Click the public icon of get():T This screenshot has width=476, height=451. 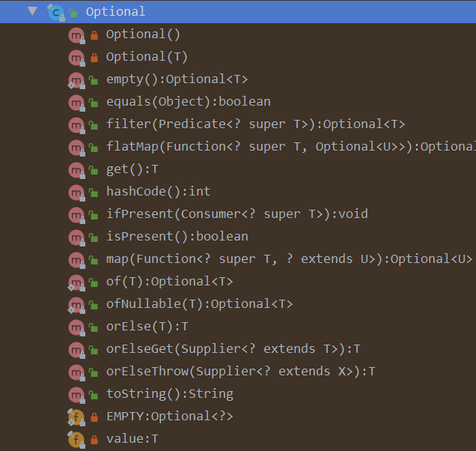point(94,170)
